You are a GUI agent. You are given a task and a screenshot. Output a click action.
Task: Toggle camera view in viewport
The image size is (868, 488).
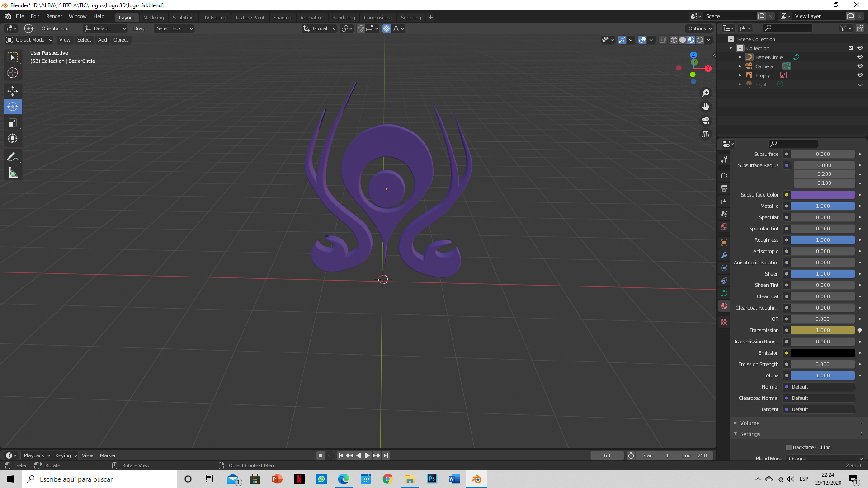(705, 121)
